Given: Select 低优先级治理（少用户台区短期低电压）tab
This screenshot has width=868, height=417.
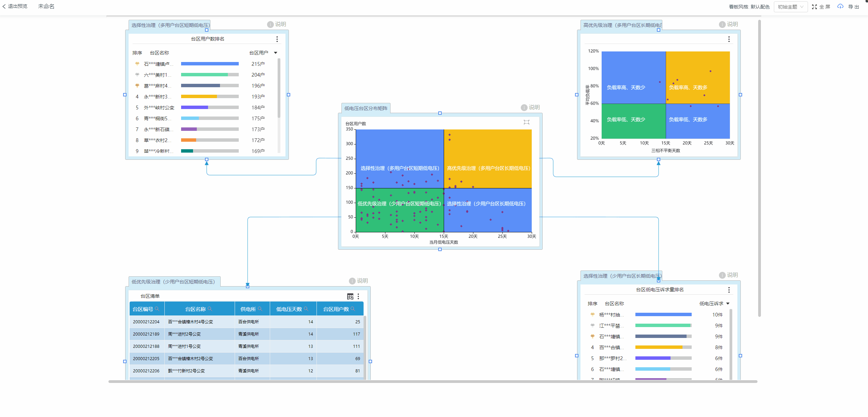Looking at the screenshot, I should tap(174, 282).
